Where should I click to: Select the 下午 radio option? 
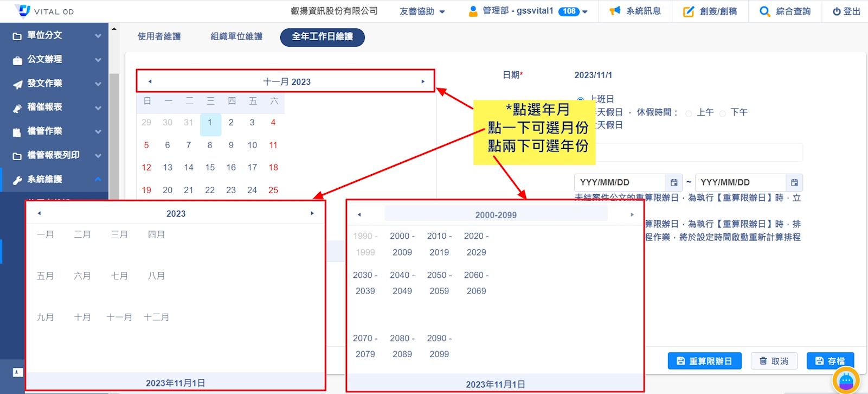(x=723, y=113)
